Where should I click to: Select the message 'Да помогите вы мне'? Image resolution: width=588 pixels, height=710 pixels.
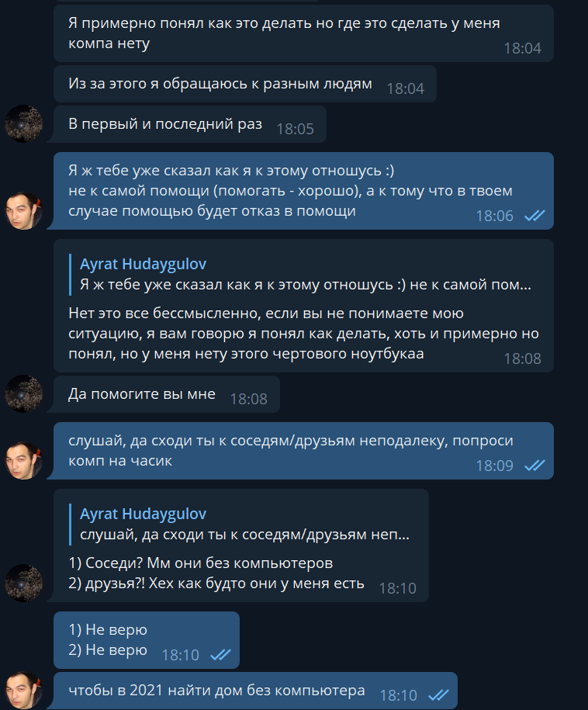coord(167,394)
